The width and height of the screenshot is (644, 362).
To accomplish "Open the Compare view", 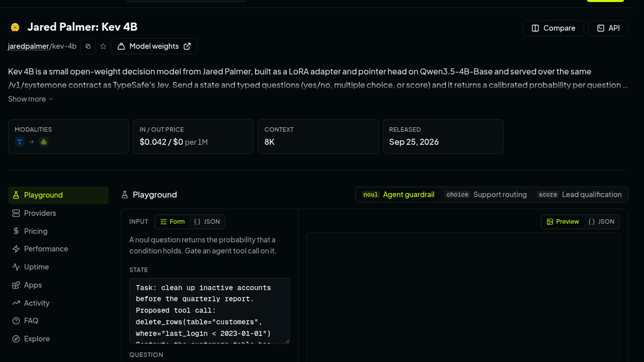I will point(553,28).
